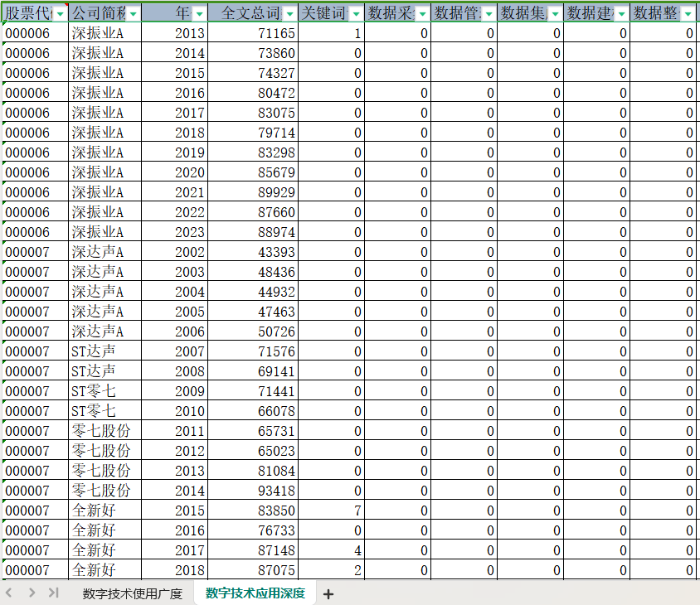Open filter dropdown for 数据集 column
Screen dimensions: 700x605
[x=555, y=14]
